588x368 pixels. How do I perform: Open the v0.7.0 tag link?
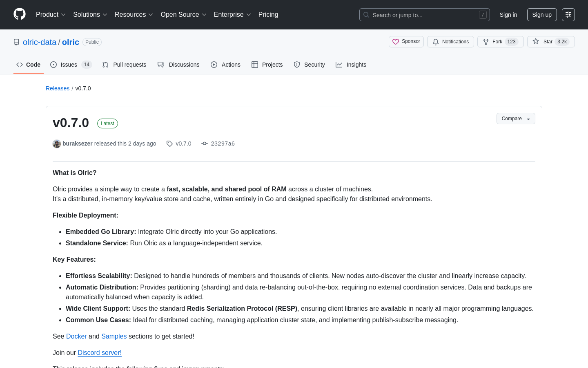coord(183,144)
